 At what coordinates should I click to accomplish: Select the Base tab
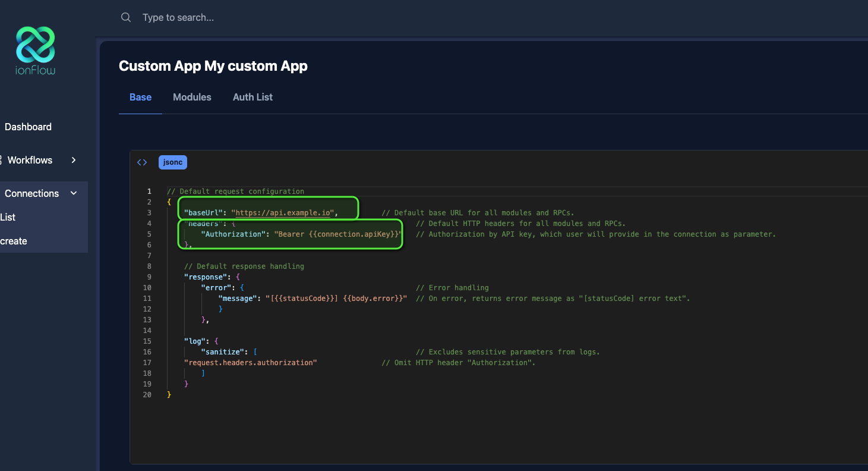pos(140,97)
